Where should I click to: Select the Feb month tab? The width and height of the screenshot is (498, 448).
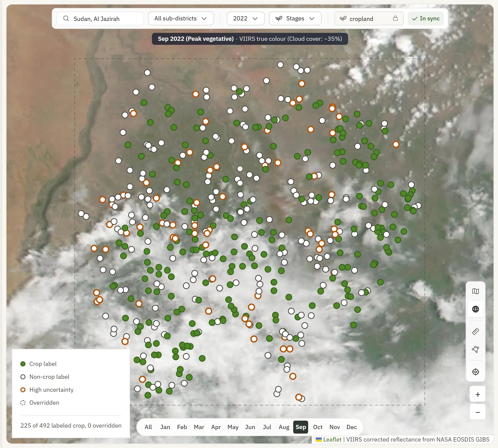pyautogui.click(x=182, y=427)
